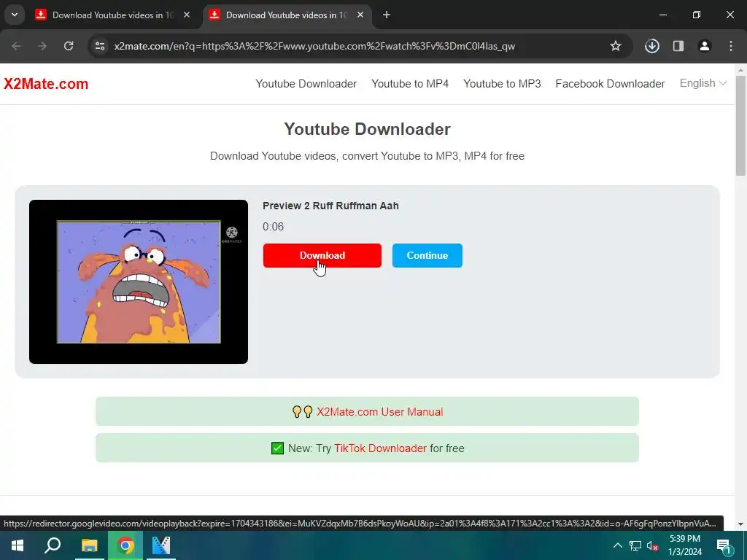Open the tab search dropdown arrow

coord(15,15)
